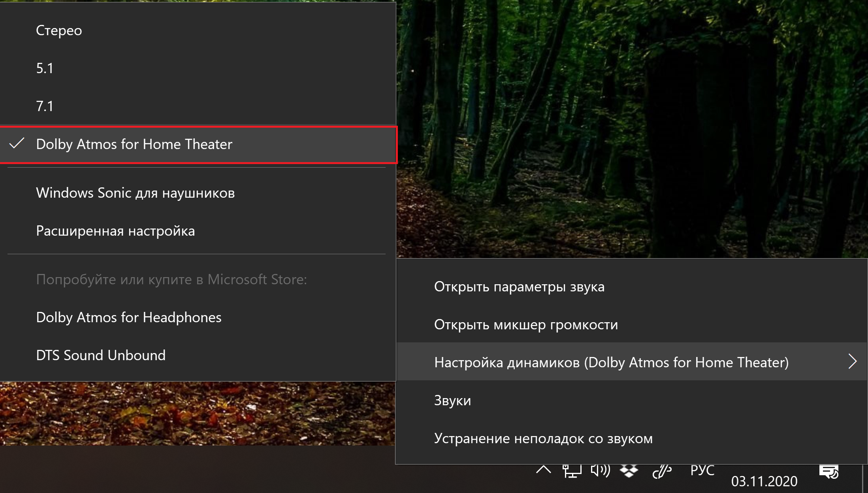Select the Стерео spatial sound option
The height and width of the screenshot is (493, 868).
click(59, 30)
